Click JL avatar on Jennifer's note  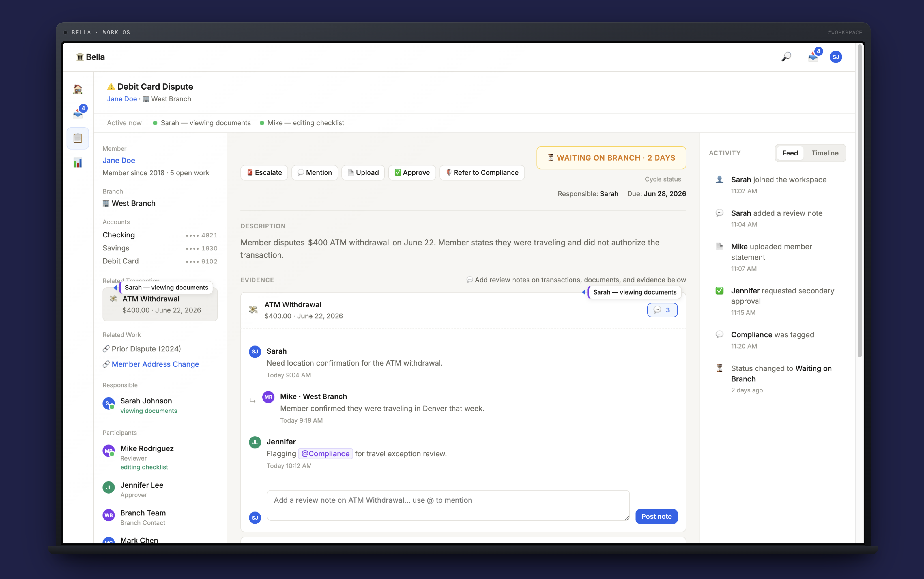click(255, 442)
